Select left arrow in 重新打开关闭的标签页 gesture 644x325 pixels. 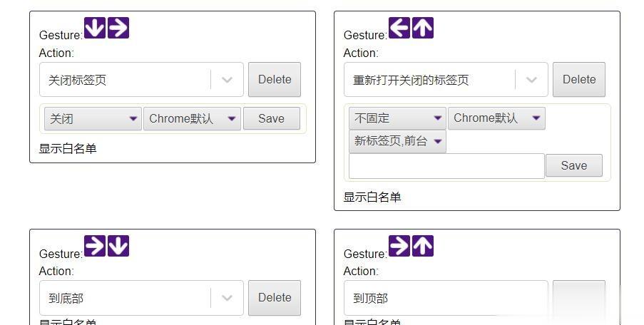pos(399,29)
